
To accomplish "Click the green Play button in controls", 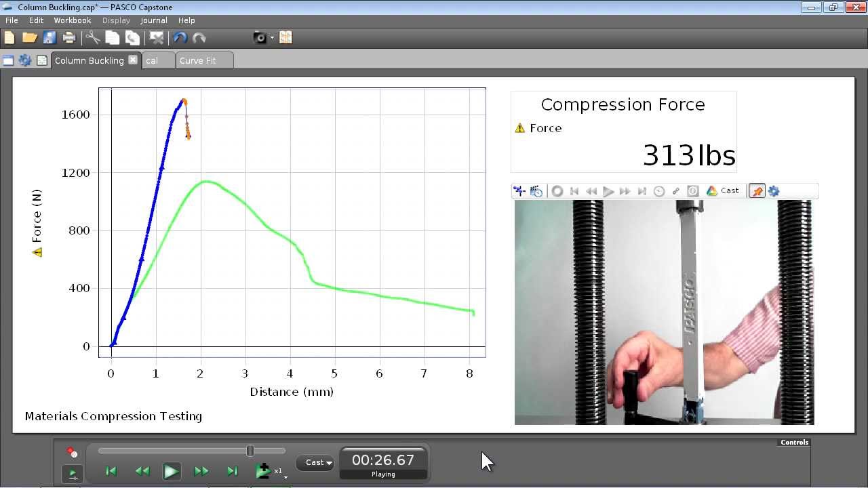I will 171,471.
